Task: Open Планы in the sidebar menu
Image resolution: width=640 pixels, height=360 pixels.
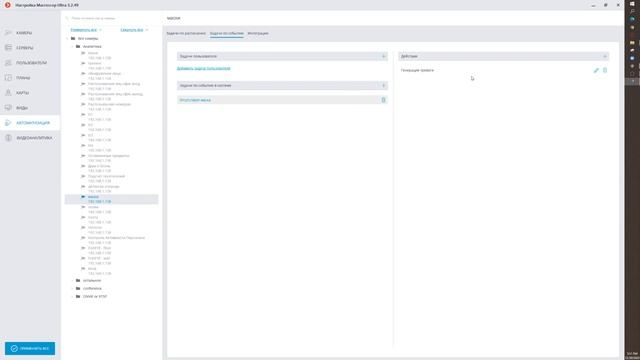Action: point(23,78)
